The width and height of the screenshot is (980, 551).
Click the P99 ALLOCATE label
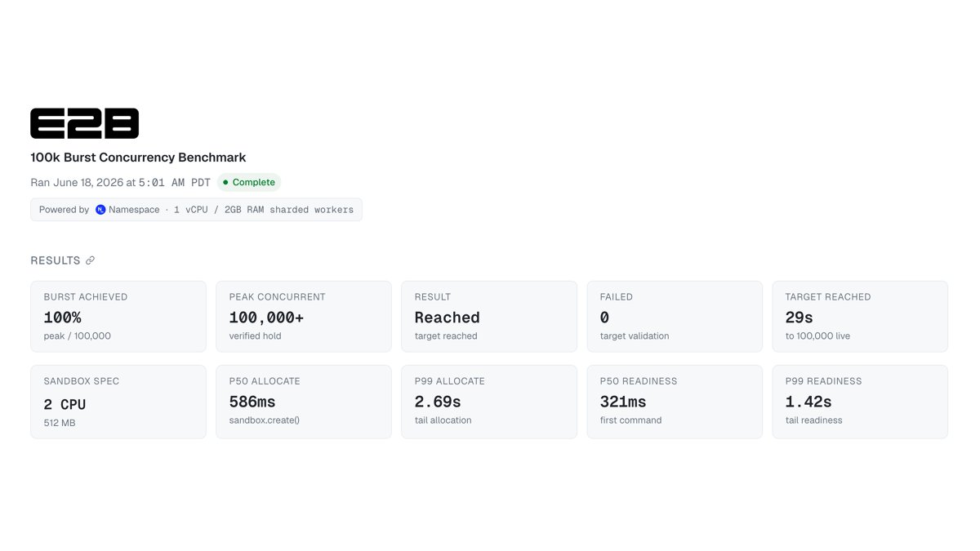(x=450, y=381)
